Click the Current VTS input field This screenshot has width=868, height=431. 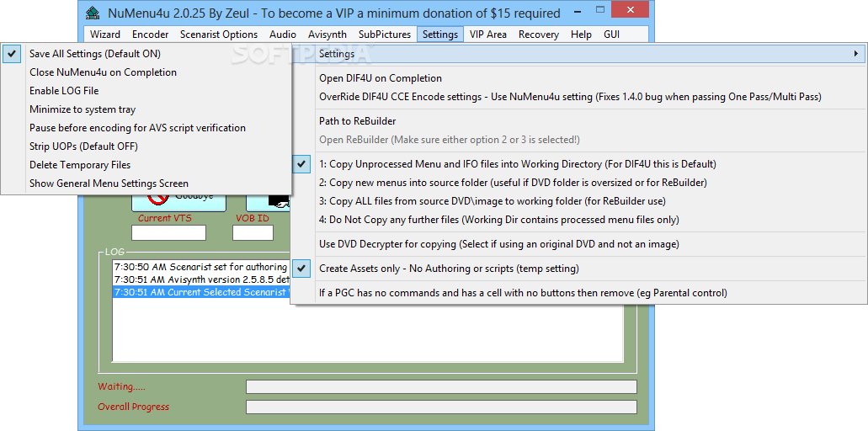tap(169, 232)
